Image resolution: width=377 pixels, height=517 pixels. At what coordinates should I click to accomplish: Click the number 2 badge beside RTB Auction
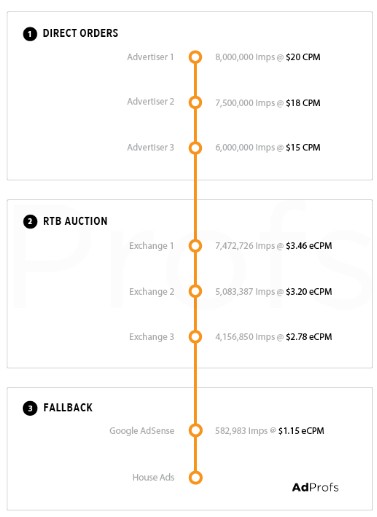tap(30, 221)
